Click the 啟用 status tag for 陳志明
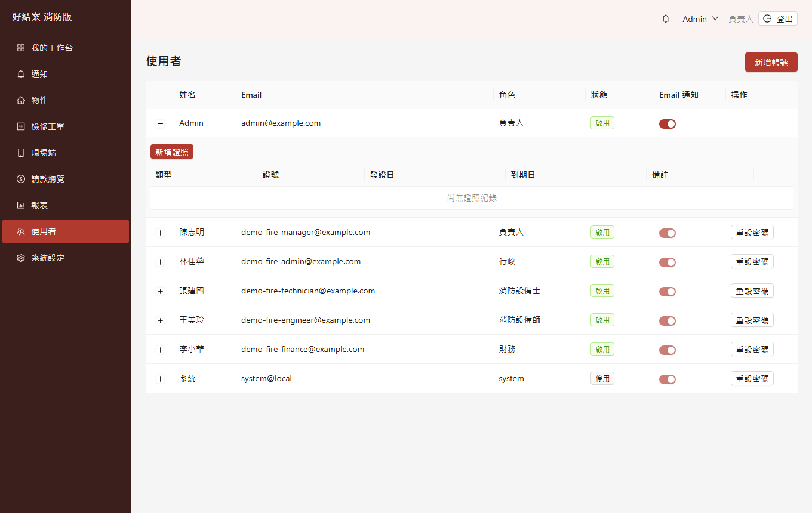 pos(602,232)
